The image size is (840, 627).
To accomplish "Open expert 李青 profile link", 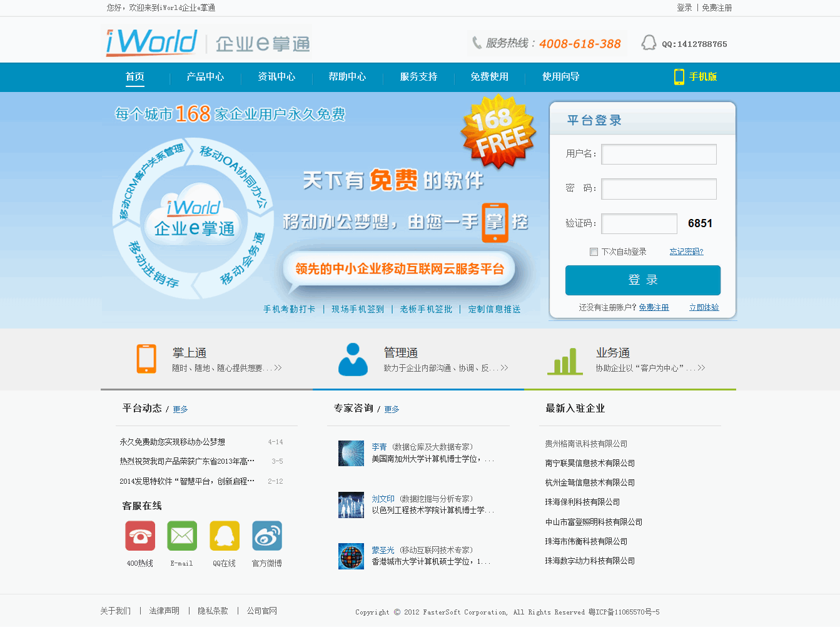I will (379, 447).
